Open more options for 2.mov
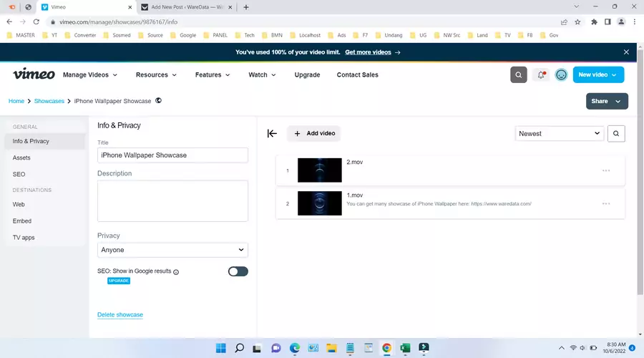644x358 pixels. (606, 170)
